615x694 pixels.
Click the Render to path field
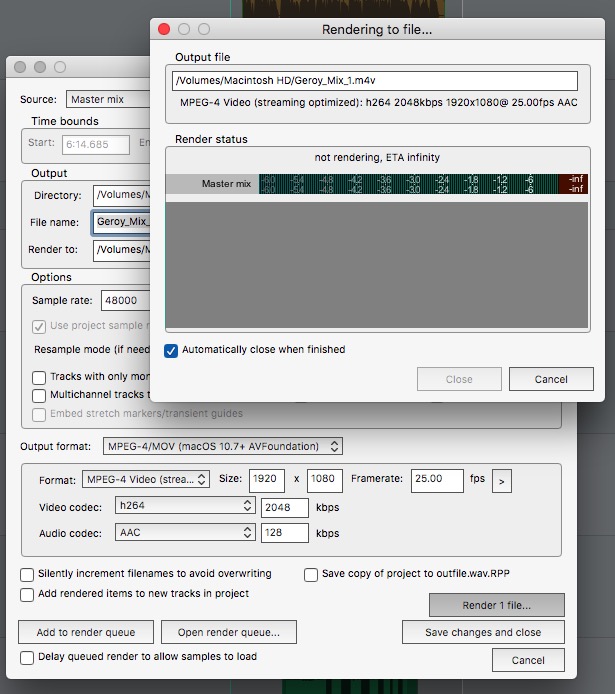pos(122,250)
